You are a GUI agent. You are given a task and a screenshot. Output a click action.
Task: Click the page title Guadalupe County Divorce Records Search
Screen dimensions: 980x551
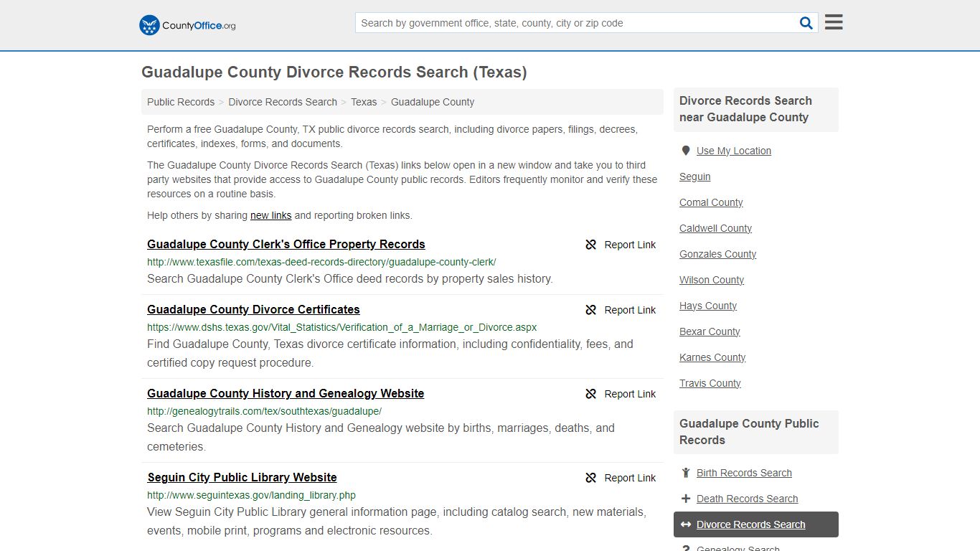[x=334, y=72]
